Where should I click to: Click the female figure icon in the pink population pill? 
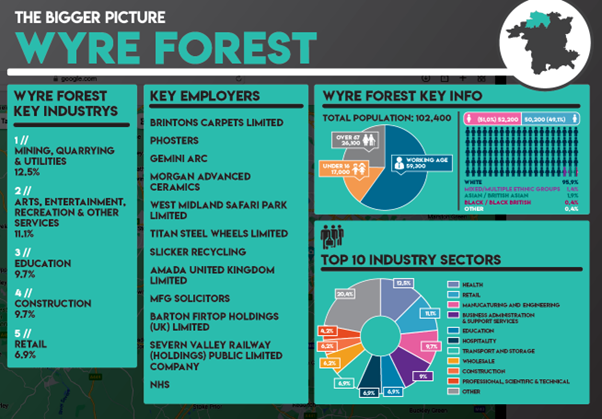pos(469,119)
